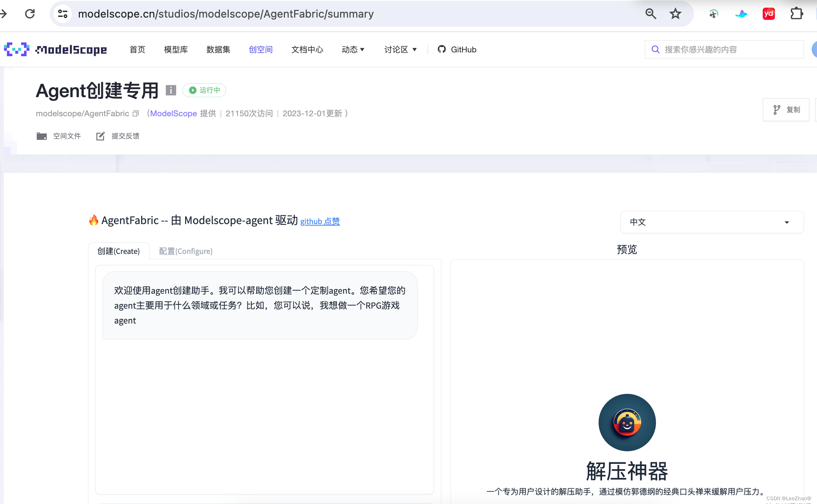Open 空间文件 folder icon
This screenshot has height=504, width=817.
click(x=42, y=136)
